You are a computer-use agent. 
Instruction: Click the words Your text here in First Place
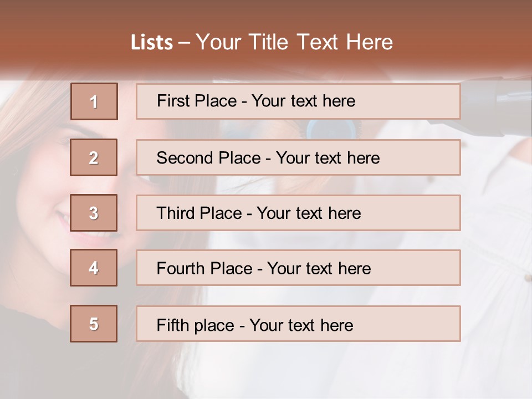coord(303,101)
